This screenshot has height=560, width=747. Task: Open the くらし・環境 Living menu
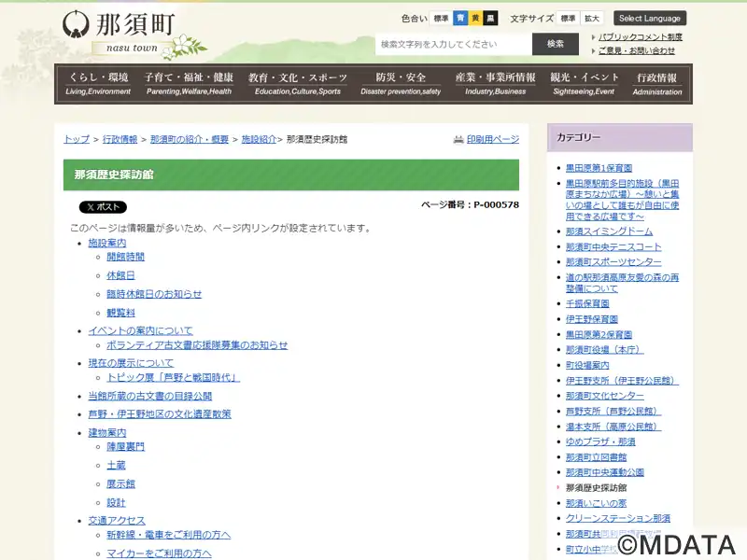(x=98, y=84)
